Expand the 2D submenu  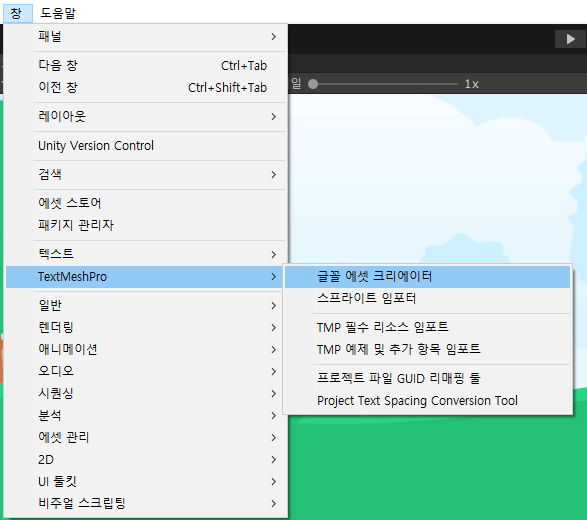click(146, 460)
